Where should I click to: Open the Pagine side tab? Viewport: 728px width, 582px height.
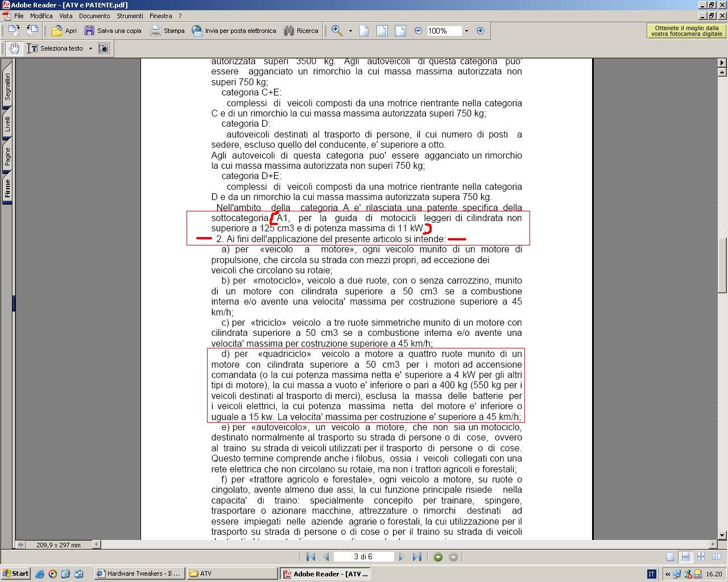pos(7,156)
